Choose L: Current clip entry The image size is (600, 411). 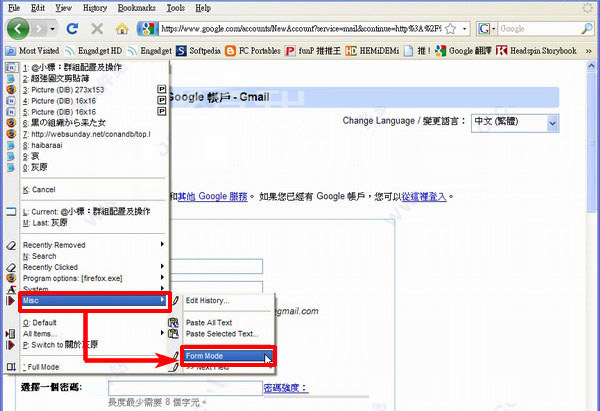click(94, 212)
